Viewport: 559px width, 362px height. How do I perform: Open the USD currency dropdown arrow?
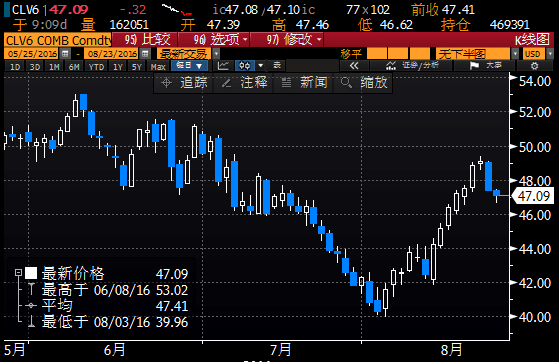point(551,54)
